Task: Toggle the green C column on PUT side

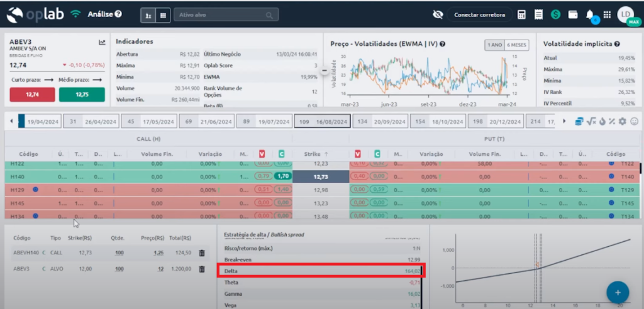Action: (377, 153)
